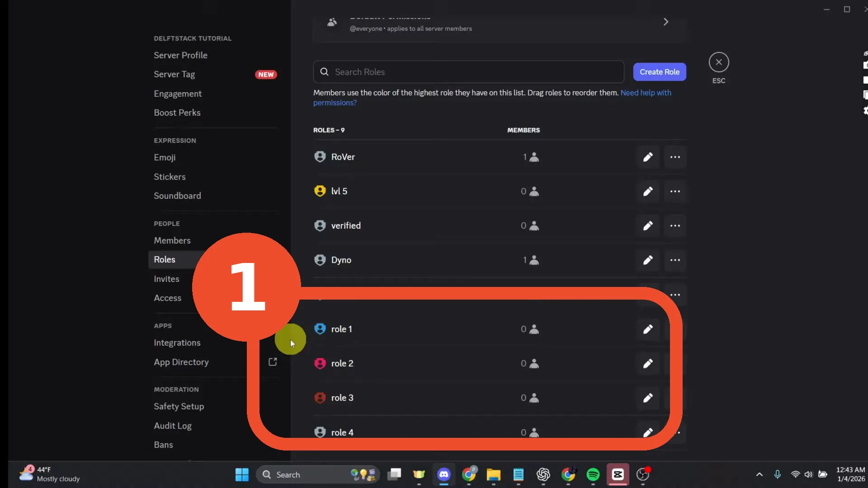868x488 pixels.
Task: Open App Directory external link icon
Action: pyautogui.click(x=273, y=362)
